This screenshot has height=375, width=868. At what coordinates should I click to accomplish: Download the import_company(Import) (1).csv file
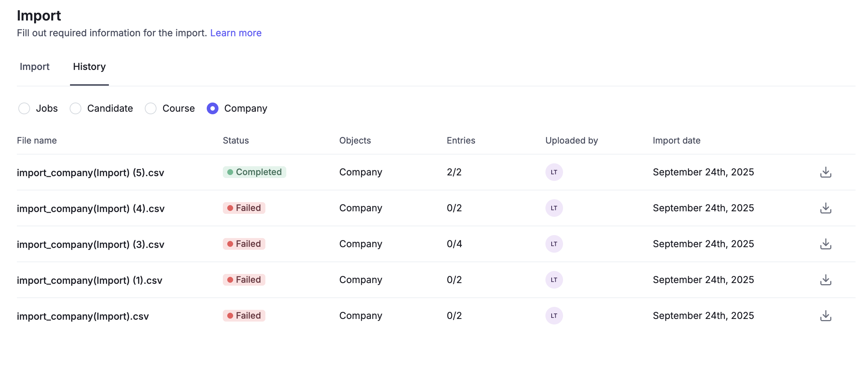(825, 280)
